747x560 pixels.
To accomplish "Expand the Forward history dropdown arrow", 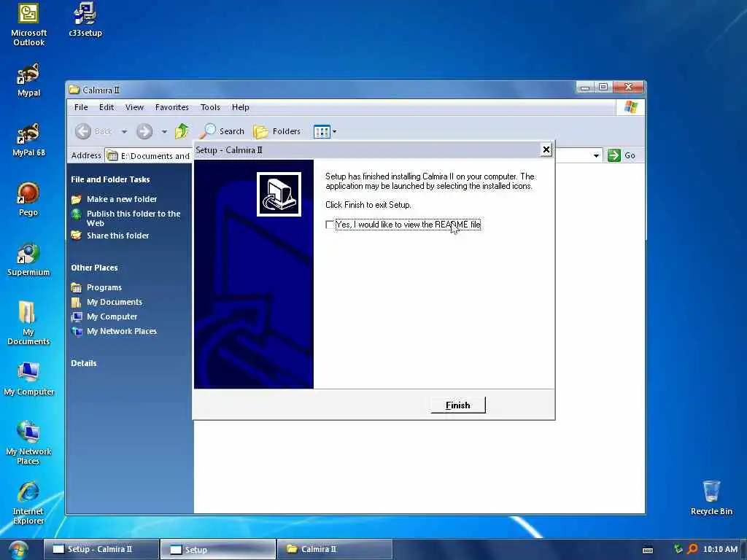I will tap(164, 131).
